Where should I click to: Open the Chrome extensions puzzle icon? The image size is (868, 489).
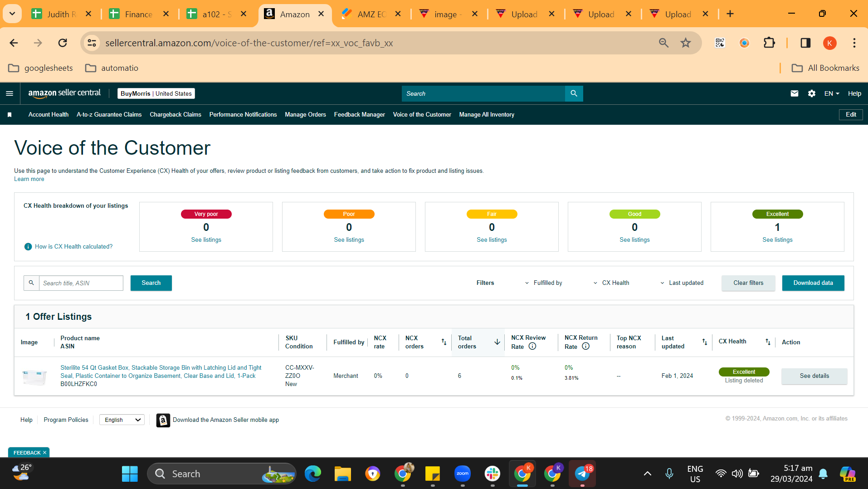point(770,43)
